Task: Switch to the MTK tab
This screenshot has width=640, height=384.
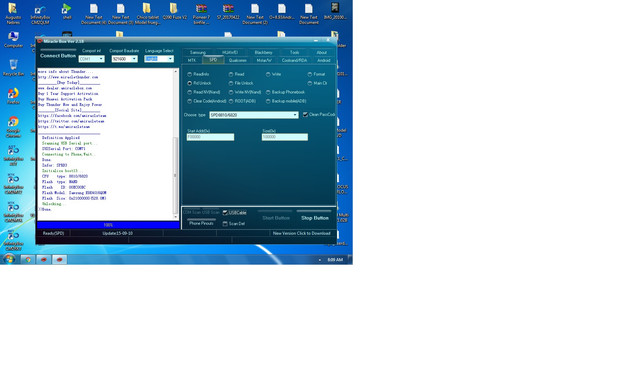Action: coord(192,60)
